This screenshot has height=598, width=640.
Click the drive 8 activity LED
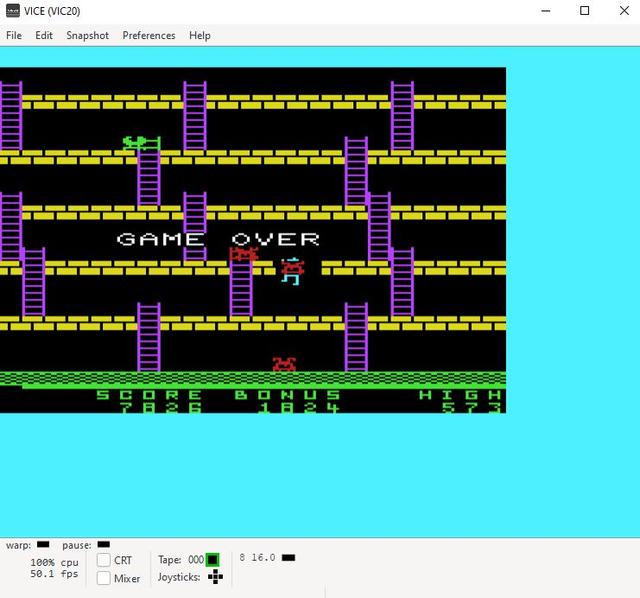[288, 558]
